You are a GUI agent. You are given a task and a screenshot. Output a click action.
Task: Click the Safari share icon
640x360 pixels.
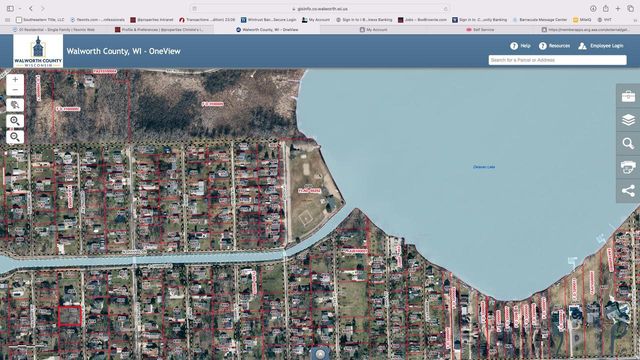coord(606,9)
